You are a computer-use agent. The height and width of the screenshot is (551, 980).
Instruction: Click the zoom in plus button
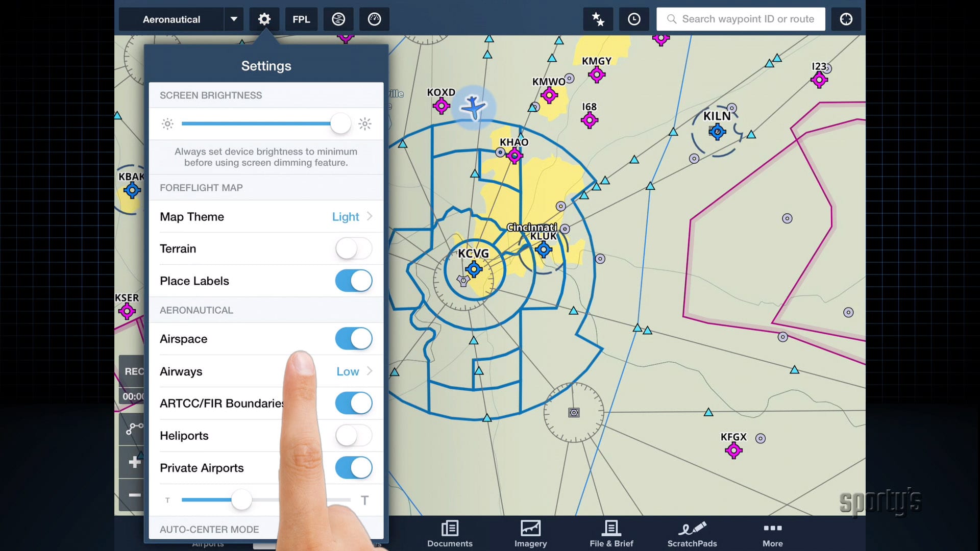coord(134,462)
